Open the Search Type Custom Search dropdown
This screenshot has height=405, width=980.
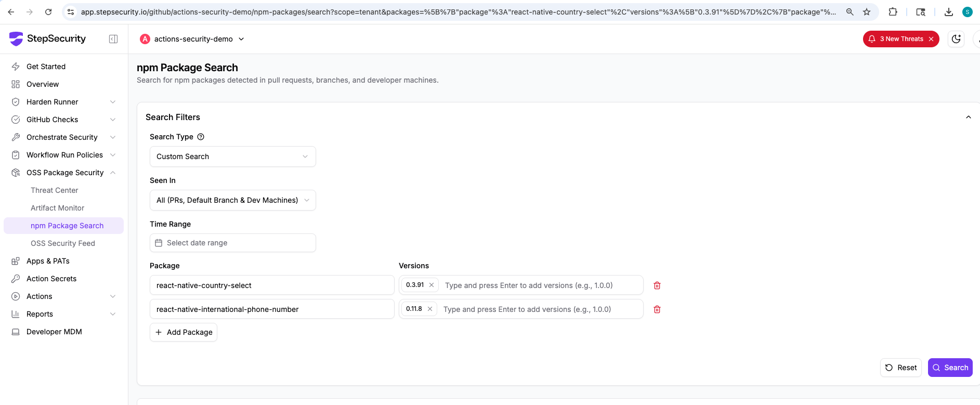[x=233, y=156]
